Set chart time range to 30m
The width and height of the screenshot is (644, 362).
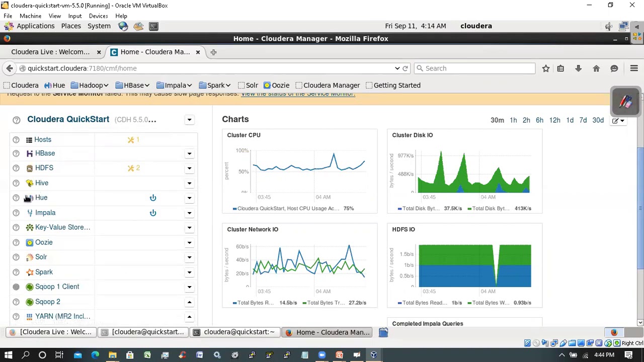coord(497,121)
